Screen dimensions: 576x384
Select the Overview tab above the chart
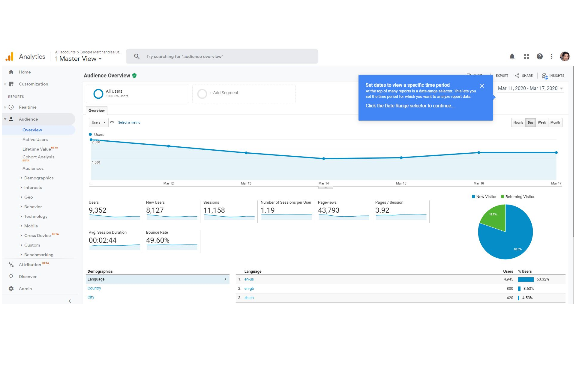point(97,111)
